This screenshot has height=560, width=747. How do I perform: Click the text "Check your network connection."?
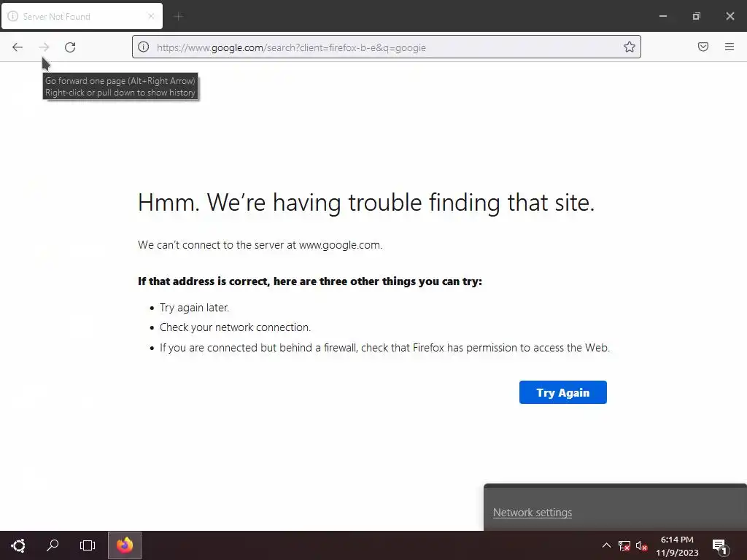(235, 327)
